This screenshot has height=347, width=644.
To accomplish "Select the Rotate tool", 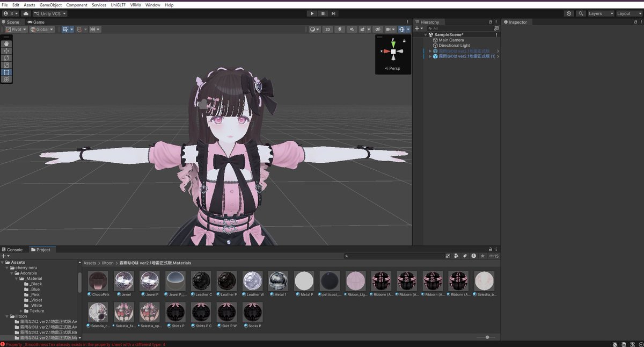I will 6,58.
